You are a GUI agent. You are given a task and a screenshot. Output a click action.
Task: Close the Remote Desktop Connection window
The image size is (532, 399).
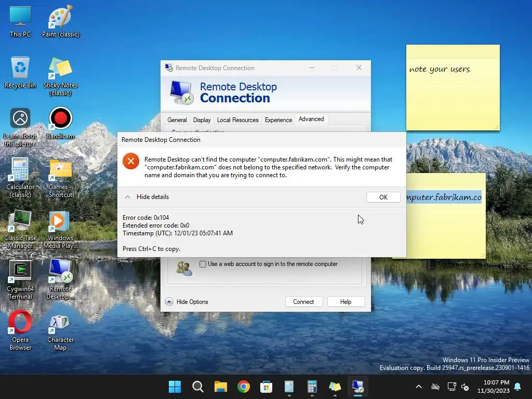click(x=358, y=68)
